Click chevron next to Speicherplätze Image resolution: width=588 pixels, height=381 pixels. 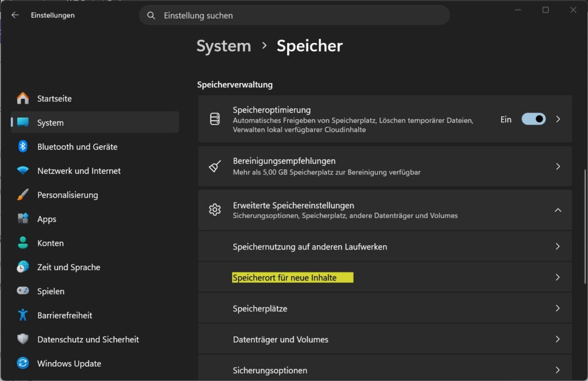[x=558, y=308]
